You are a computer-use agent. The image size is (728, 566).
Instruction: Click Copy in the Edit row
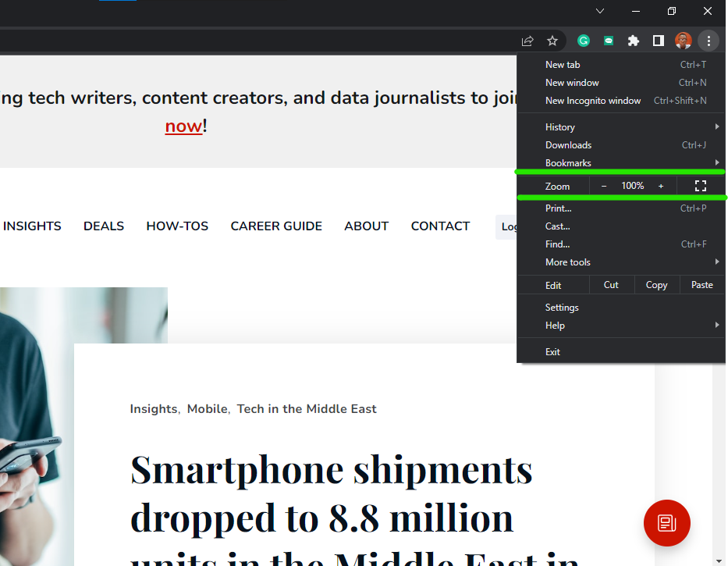click(x=656, y=285)
